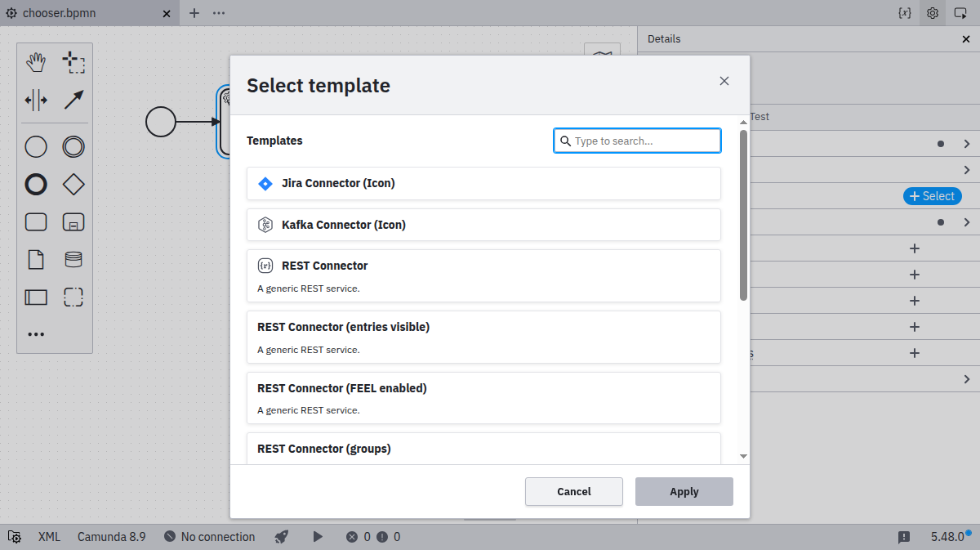Click the Kafka Connector hexagon logo
This screenshot has width=980, height=550.
pos(265,225)
